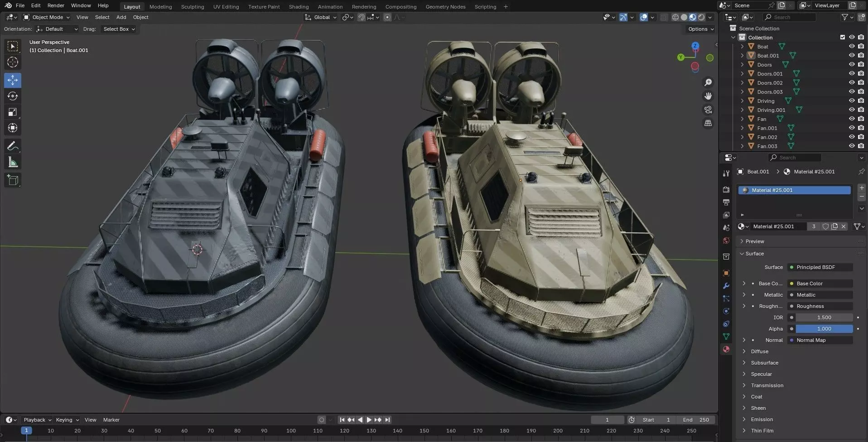Click the Normal Map link button
The height and width of the screenshot is (442, 868).
coord(820,340)
